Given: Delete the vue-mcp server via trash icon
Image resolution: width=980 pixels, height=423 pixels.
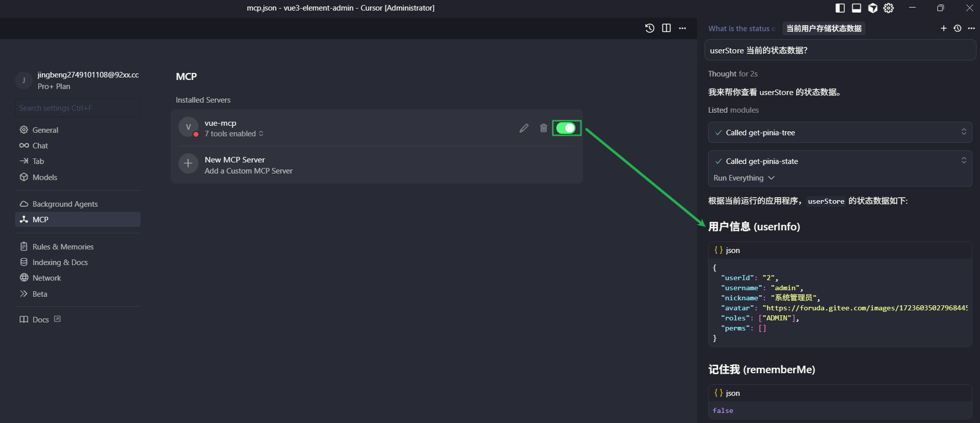Looking at the screenshot, I should pyautogui.click(x=543, y=128).
